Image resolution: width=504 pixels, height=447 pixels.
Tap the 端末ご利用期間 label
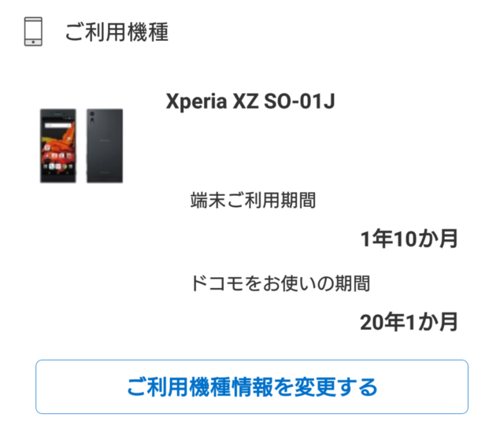[253, 201]
